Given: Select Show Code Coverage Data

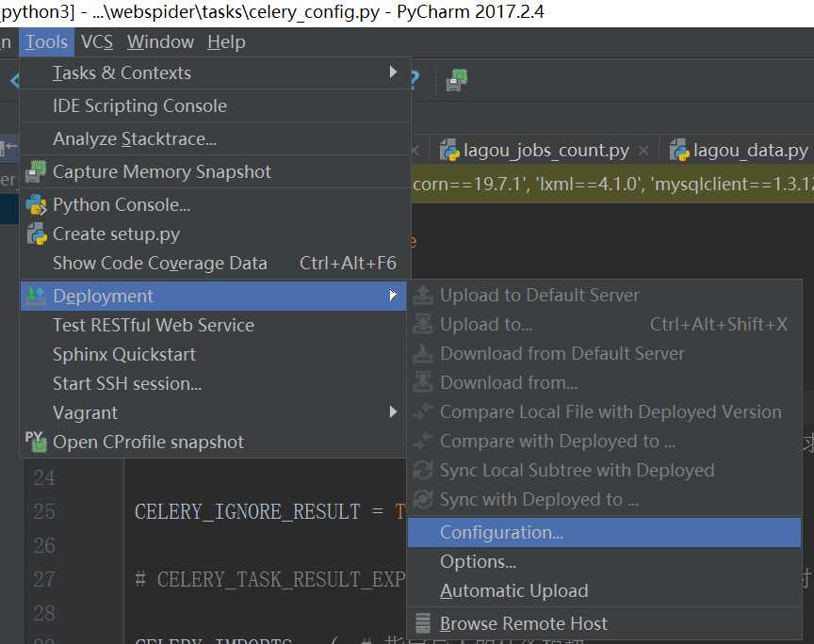Looking at the screenshot, I should (213, 263).
